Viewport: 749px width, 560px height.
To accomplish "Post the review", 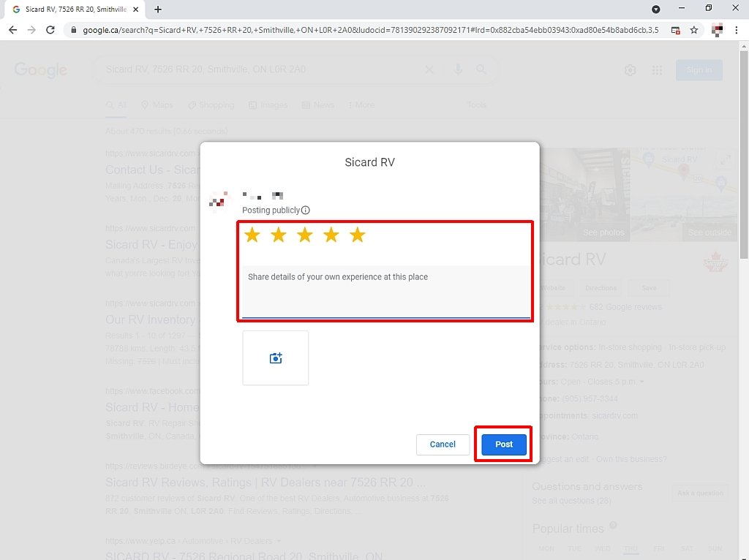I will click(503, 444).
